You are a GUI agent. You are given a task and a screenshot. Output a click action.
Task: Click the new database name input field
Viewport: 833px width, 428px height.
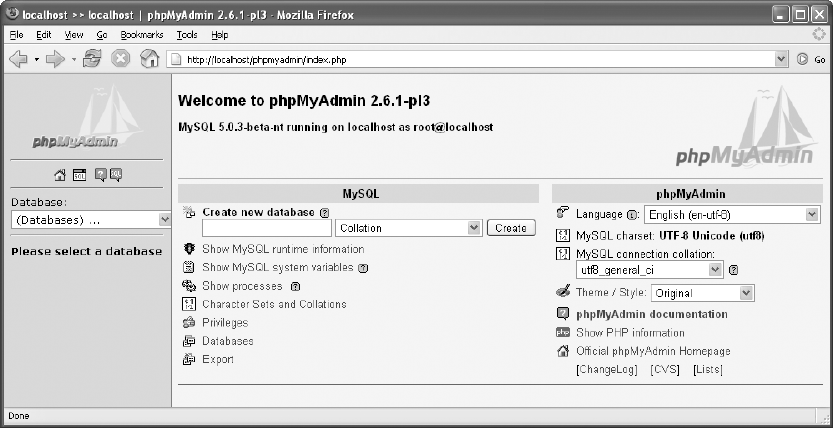[x=267, y=228]
